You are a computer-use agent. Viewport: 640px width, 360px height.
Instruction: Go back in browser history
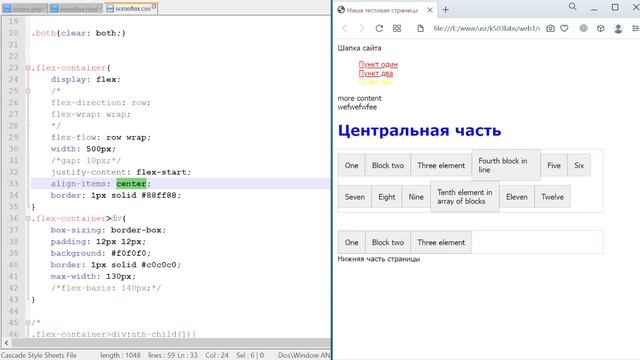(x=344, y=28)
